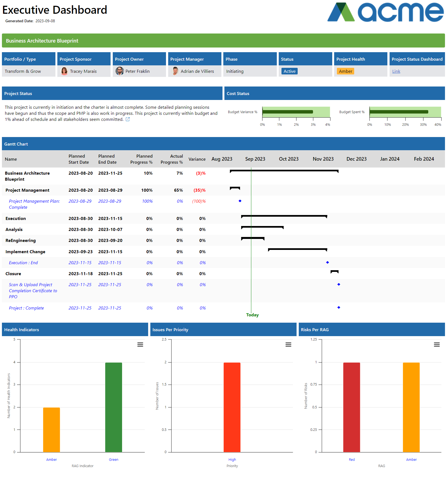The width and height of the screenshot is (448, 477).
Task: Click Peter Fraklin avatar photo
Action: point(120,71)
